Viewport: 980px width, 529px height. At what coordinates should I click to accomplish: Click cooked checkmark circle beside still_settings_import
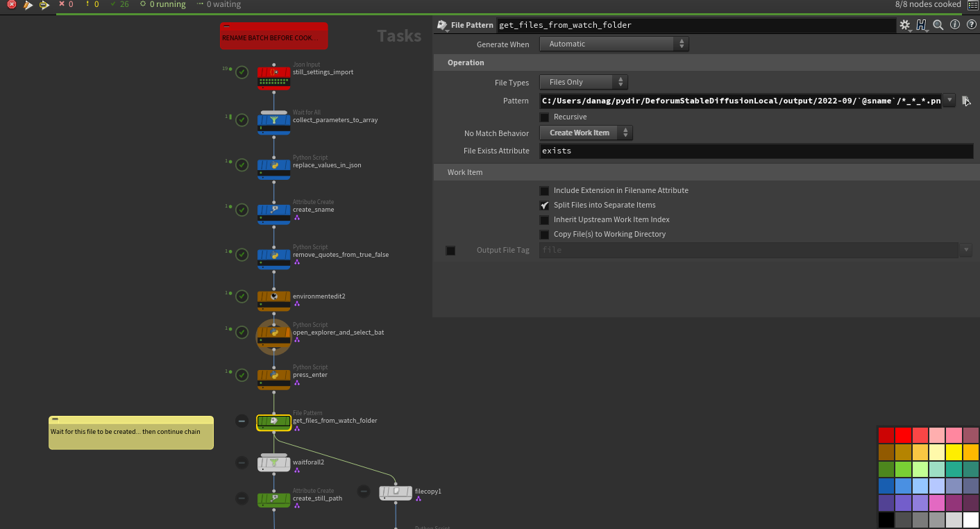point(242,72)
